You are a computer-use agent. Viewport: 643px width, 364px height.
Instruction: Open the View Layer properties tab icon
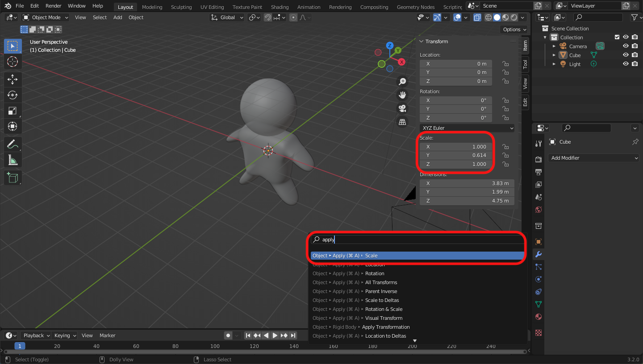[x=539, y=184]
